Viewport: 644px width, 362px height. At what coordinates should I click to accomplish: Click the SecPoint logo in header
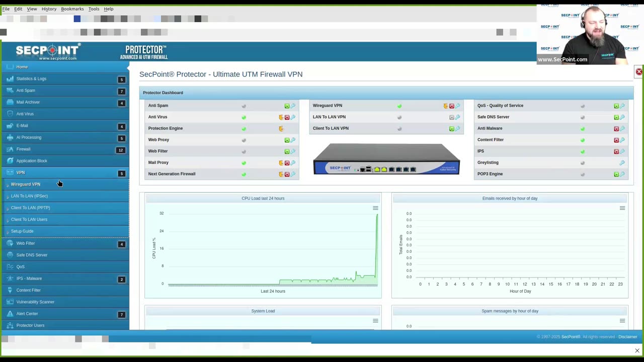pyautogui.click(x=47, y=52)
